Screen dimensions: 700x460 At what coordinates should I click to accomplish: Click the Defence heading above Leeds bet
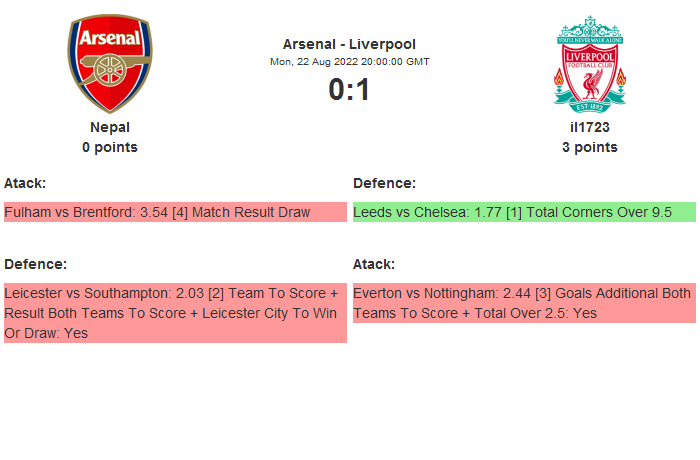[x=384, y=183]
